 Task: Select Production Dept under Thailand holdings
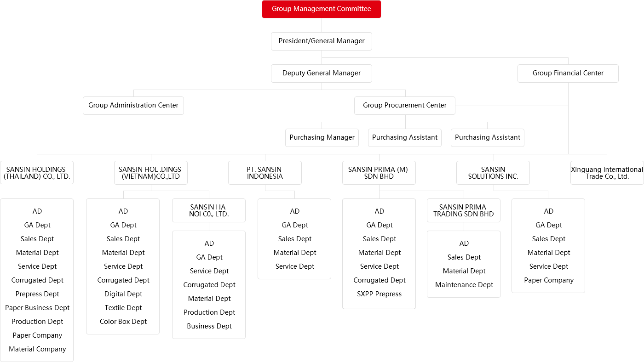[37, 322]
